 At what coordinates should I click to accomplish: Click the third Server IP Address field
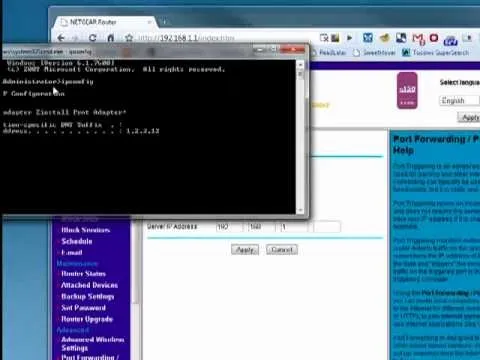(294, 227)
